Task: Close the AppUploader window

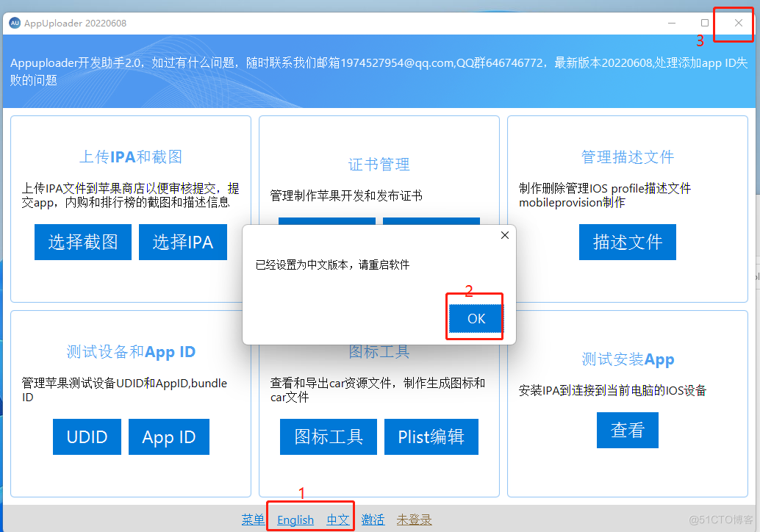Action: (x=738, y=23)
